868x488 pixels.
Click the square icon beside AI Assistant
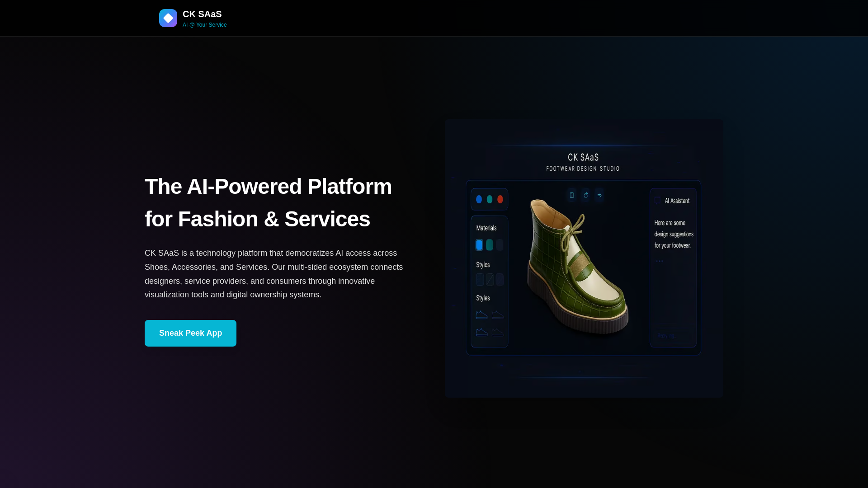(x=657, y=200)
